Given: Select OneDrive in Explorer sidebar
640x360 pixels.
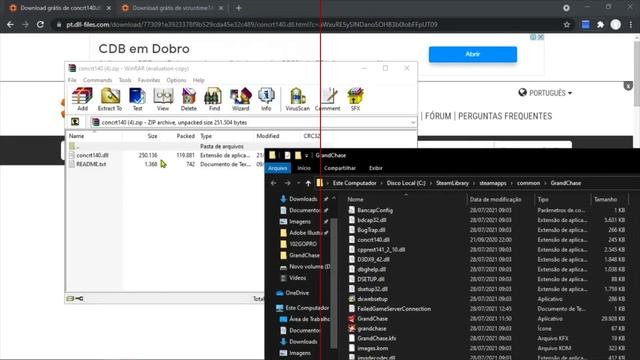Looking at the screenshot, I should (297, 293).
